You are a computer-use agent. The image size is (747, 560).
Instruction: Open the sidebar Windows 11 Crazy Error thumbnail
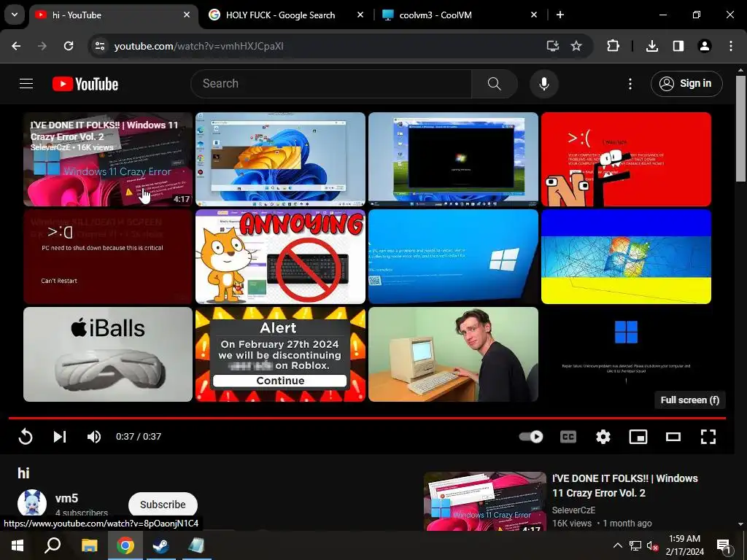[485, 502]
